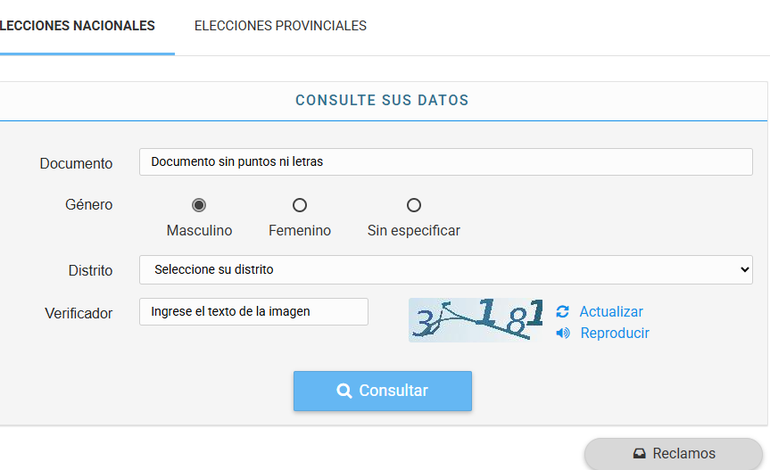Select the Femenino radio button

[x=299, y=205]
